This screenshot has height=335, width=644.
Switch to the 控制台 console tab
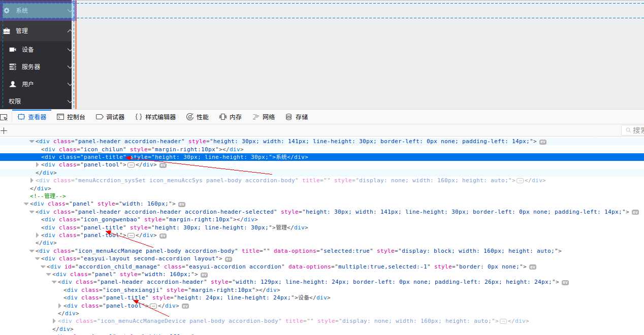point(71,117)
